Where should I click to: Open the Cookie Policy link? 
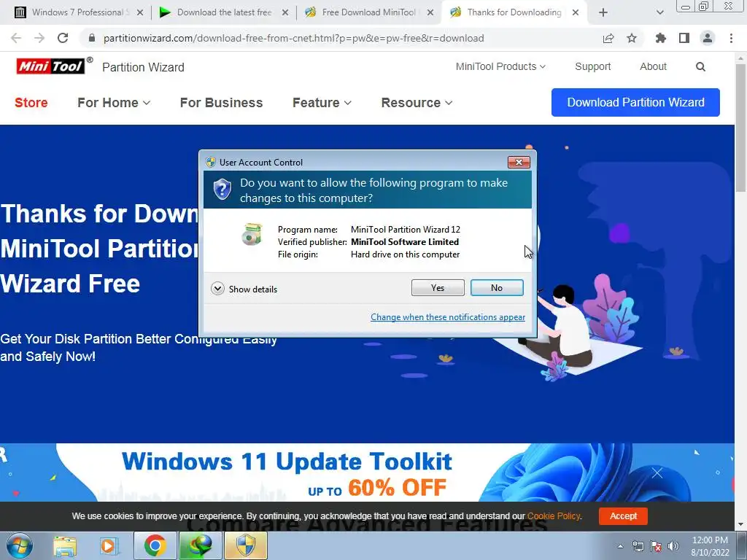(554, 516)
